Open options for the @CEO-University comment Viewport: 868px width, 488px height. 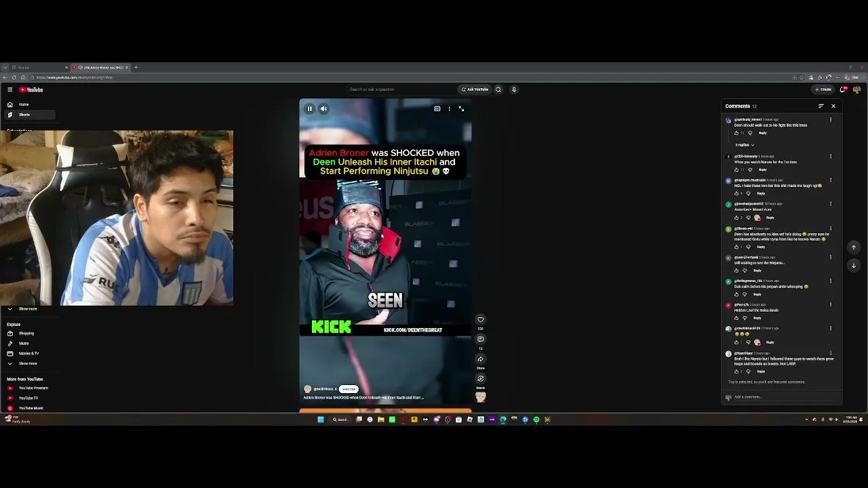(831, 157)
